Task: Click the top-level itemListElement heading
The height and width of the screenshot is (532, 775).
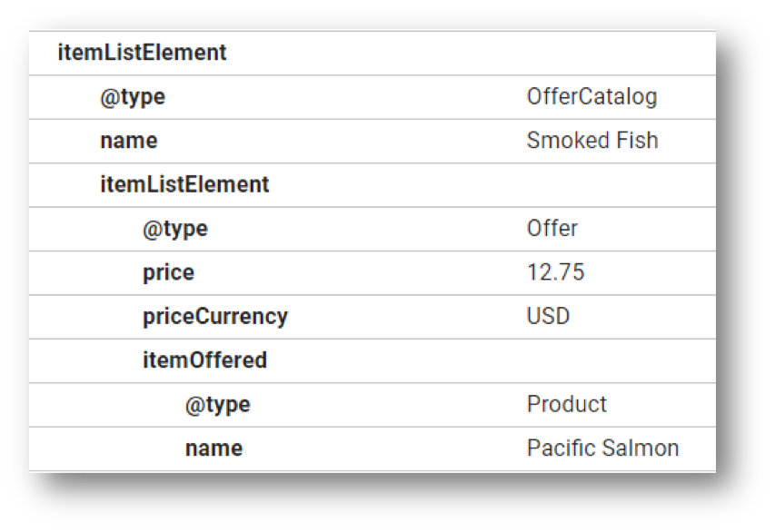Action: [x=142, y=53]
